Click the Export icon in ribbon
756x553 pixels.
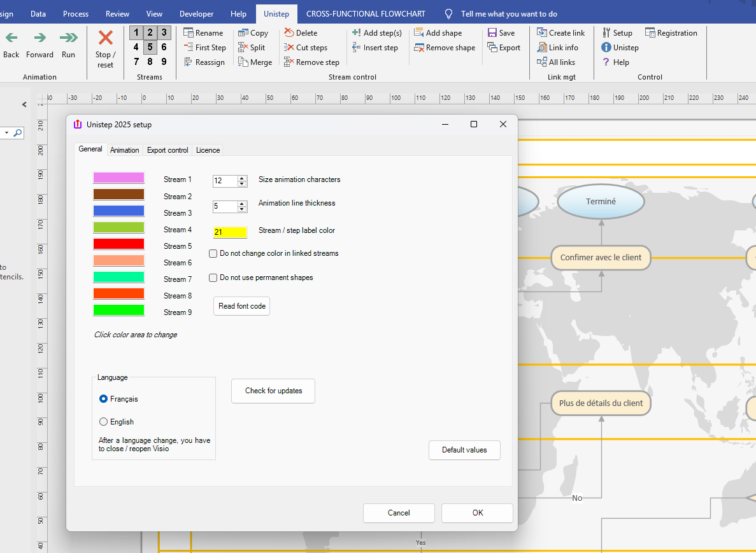coord(492,48)
